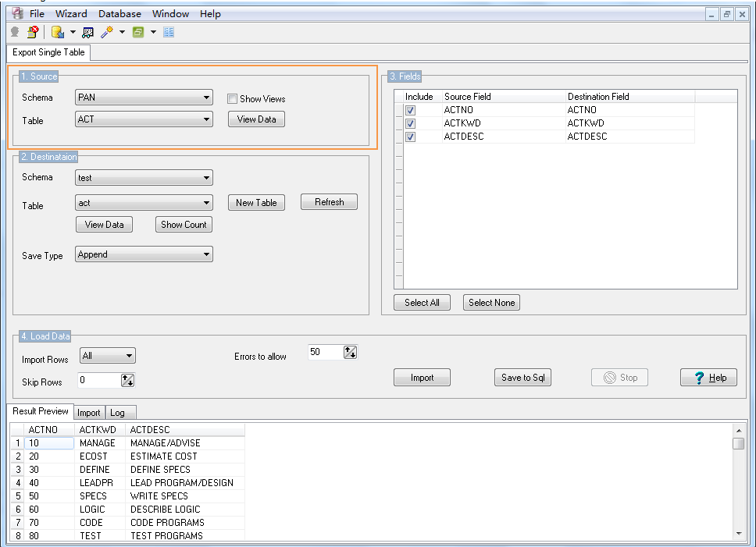This screenshot has height=547, width=756.
Task: Open the File menu
Action: (37, 13)
